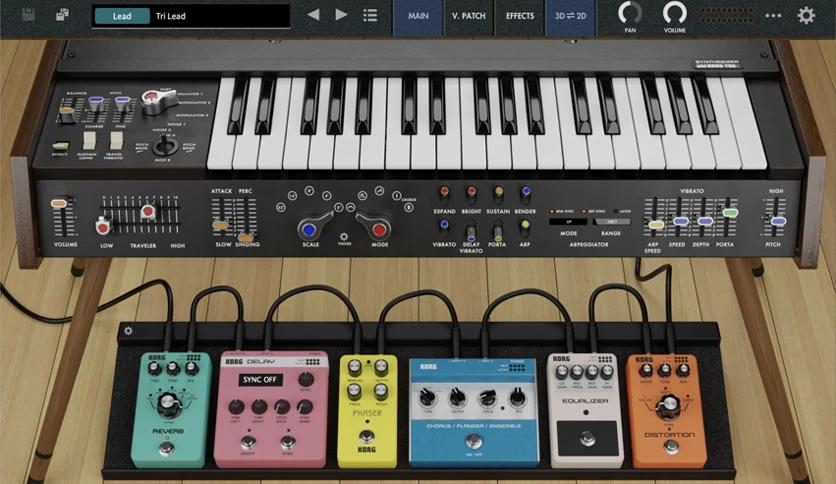Open the three-dot more options menu
836x484 pixels.
773,15
